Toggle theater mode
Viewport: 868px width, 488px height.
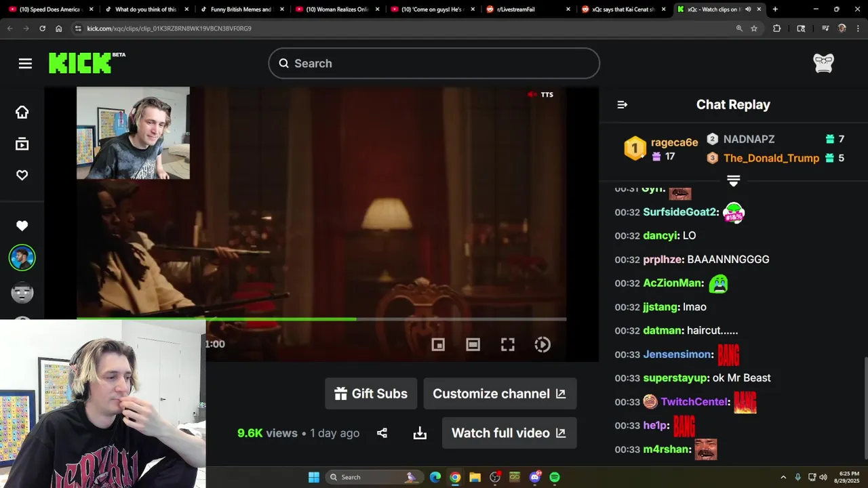click(473, 344)
